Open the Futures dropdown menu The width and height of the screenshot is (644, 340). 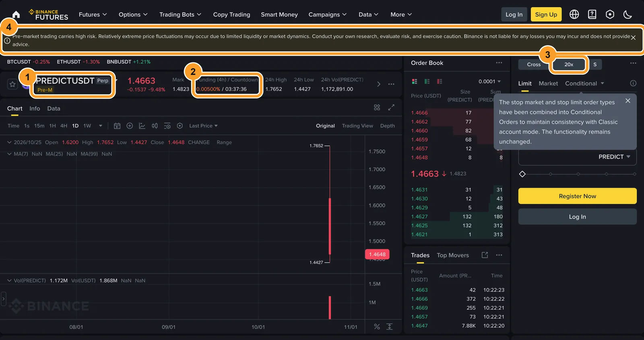[x=93, y=15]
